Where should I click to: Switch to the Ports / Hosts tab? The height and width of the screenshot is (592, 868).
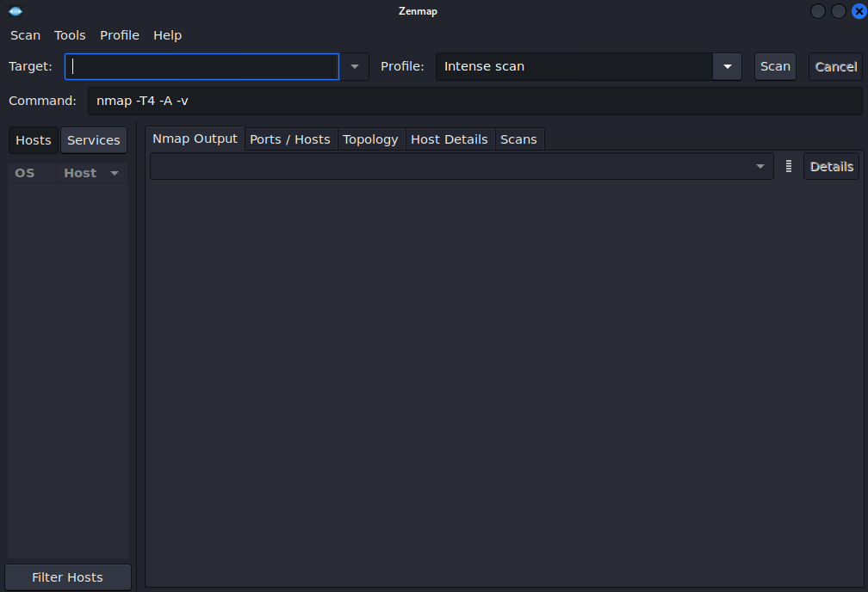[x=290, y=139]
